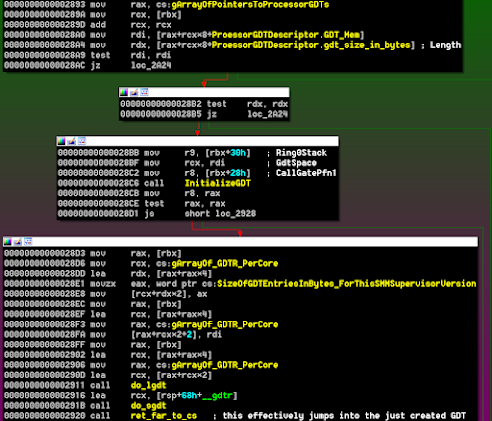
Task: Click edit icon on InitializeGDT node header
Action: coord(72,141)
